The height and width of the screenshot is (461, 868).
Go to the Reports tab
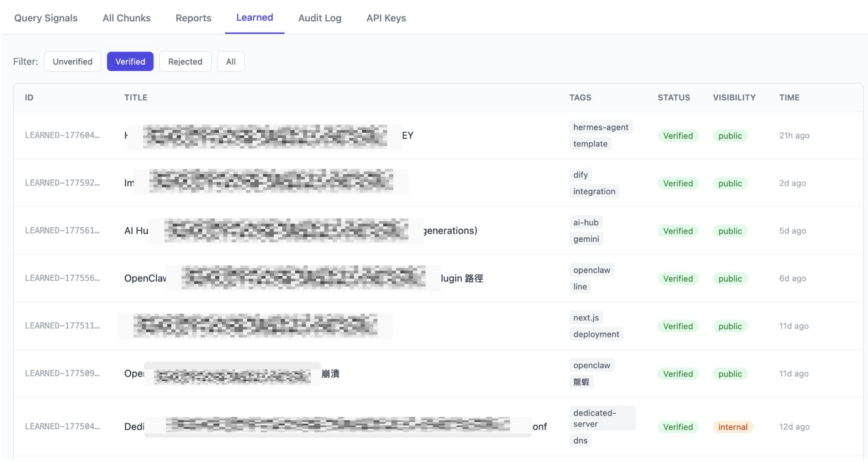pyautogui.click(x=193, y=18)
